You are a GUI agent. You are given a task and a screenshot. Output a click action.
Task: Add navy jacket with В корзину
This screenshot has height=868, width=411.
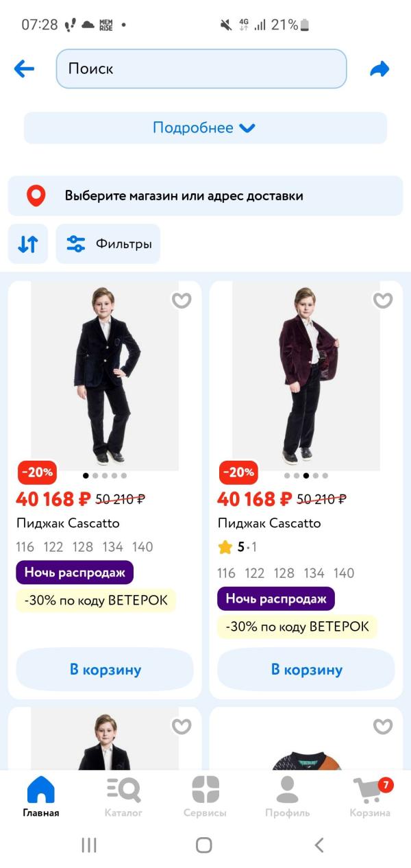pyautogui.click(x=105, y=670)
